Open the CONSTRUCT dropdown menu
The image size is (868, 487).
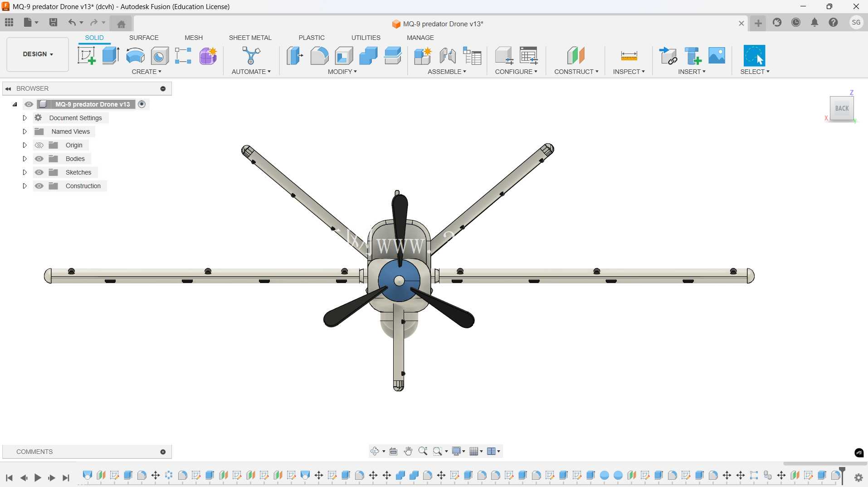click(576, 72)
